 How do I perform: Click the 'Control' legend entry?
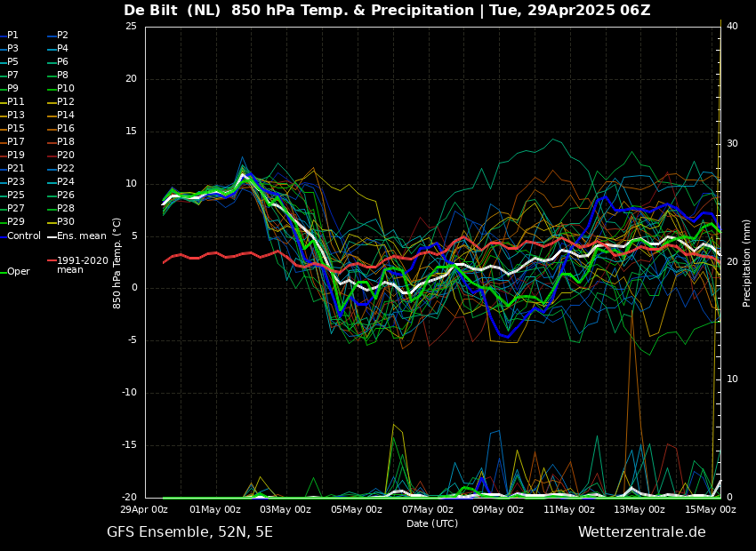pos(24,236)
